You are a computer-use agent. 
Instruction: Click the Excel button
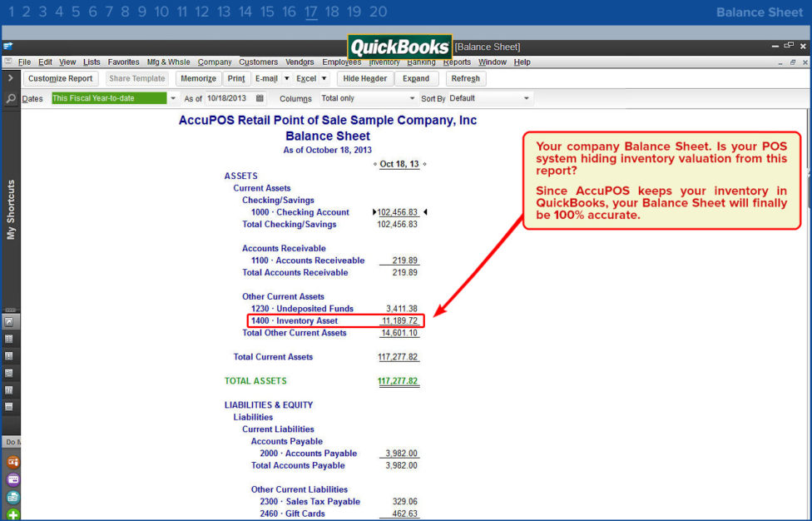tap(306, 78)
